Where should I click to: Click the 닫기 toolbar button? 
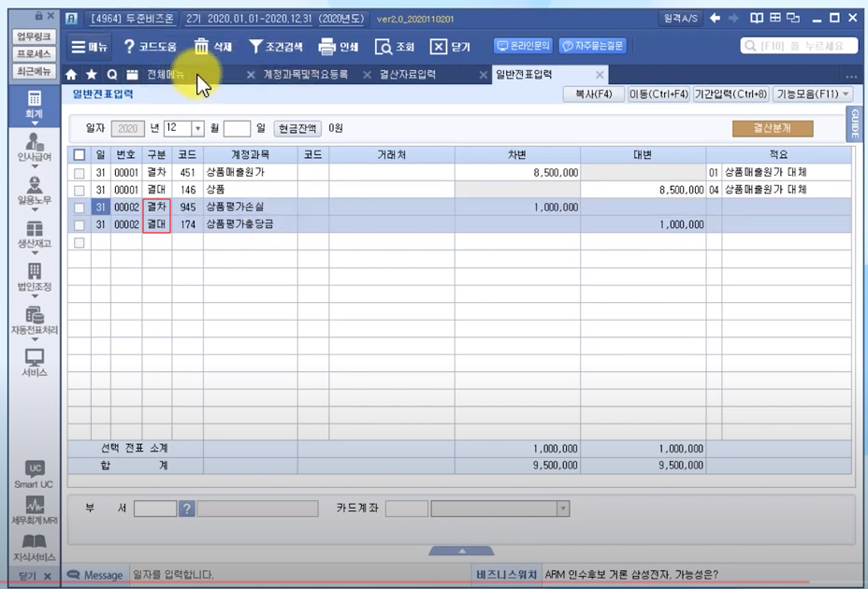pyautogui.click(x=450, y=47)
